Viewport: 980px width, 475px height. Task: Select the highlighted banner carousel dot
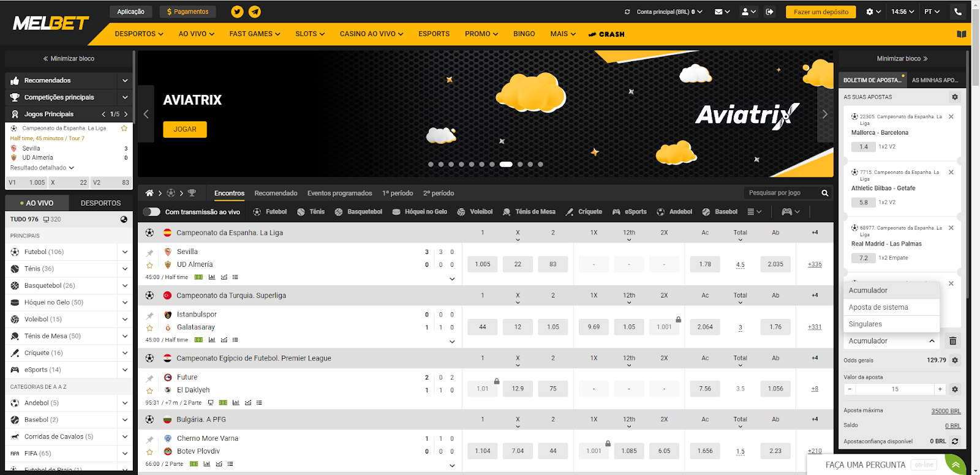[506, 164]
